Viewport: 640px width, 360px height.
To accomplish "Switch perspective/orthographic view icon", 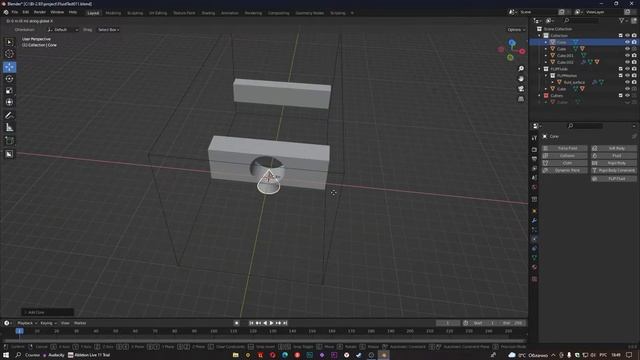I will pyautogui.click(x=521, y=99).
